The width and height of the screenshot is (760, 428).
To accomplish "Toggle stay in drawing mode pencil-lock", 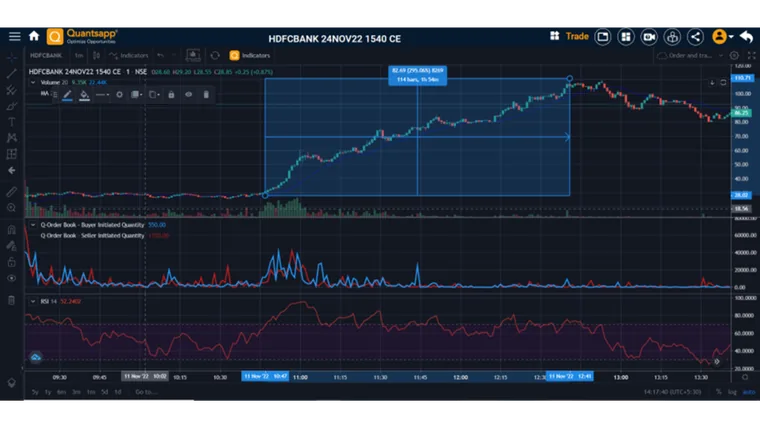I will [12, 246].
